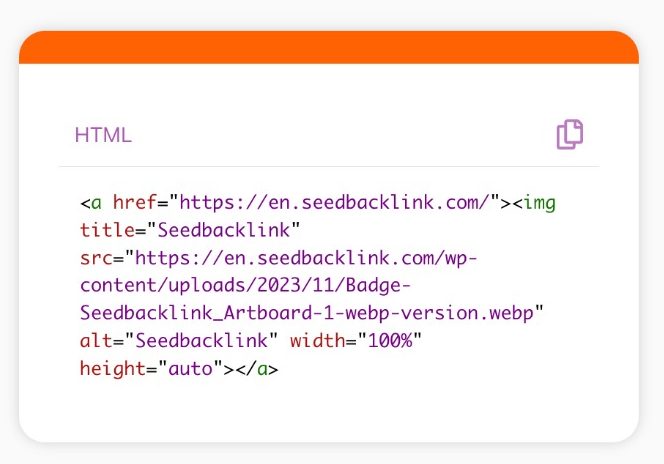This screenshot has width=664, height=464.
Task: Pick the Seedbacklink_Artboard-1-webp-version.webp filename text
Action: [x=307, y=313]
